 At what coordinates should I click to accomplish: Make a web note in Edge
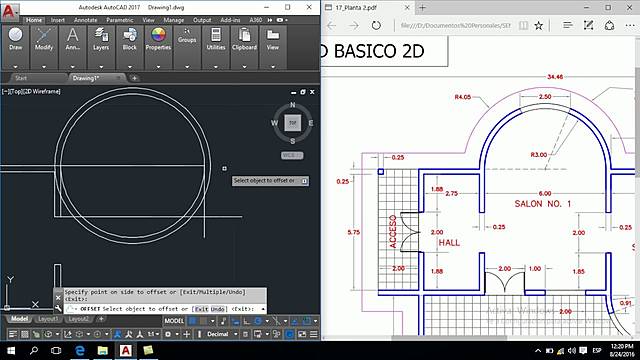588,25
